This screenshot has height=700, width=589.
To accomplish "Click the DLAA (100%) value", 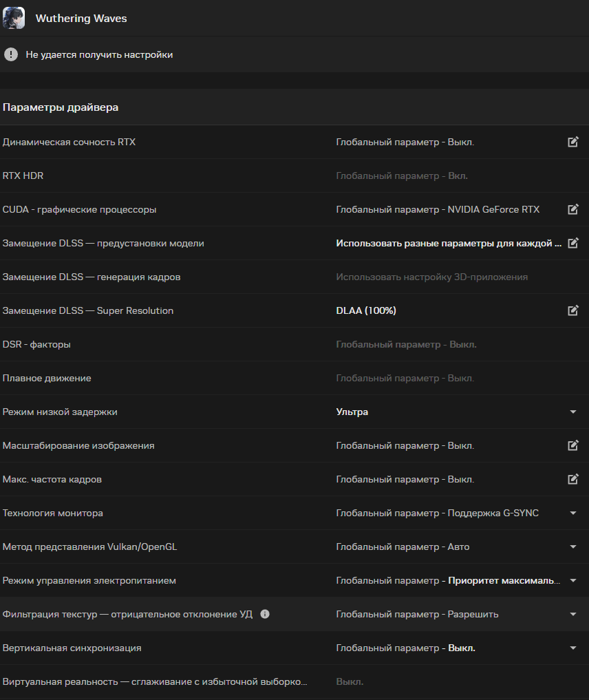I will pyautogui.click(x=366, y=310).
